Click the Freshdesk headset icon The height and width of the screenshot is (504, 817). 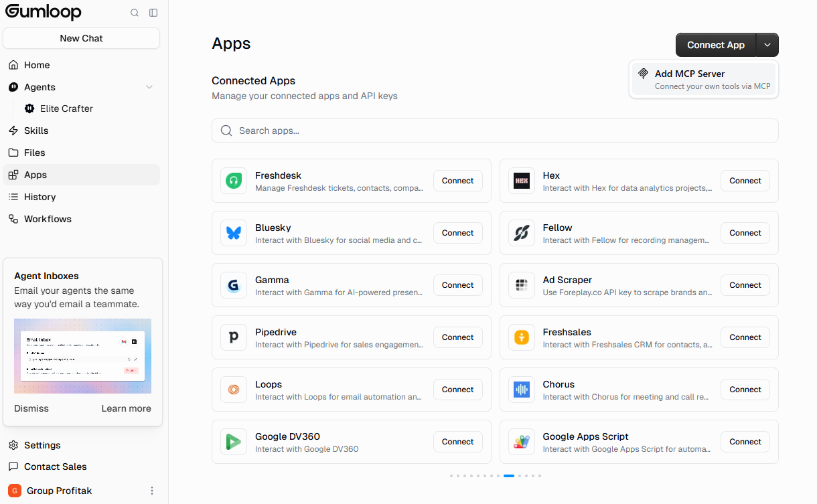pyautogui.click(x=234, y=181)
